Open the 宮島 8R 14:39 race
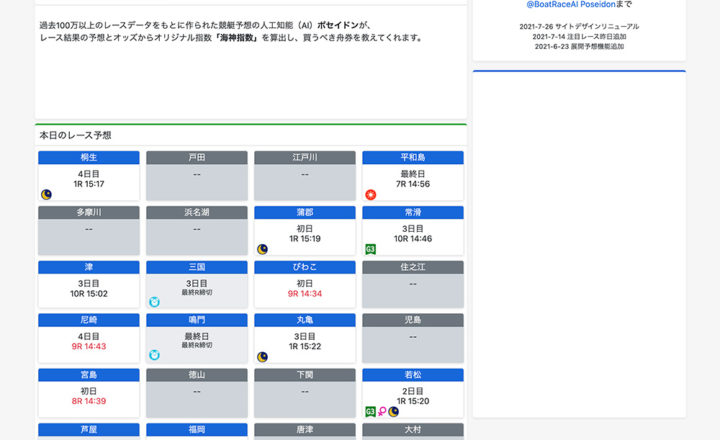The width and height of the screenshot is (720, 440). click(x=89, y=401)
